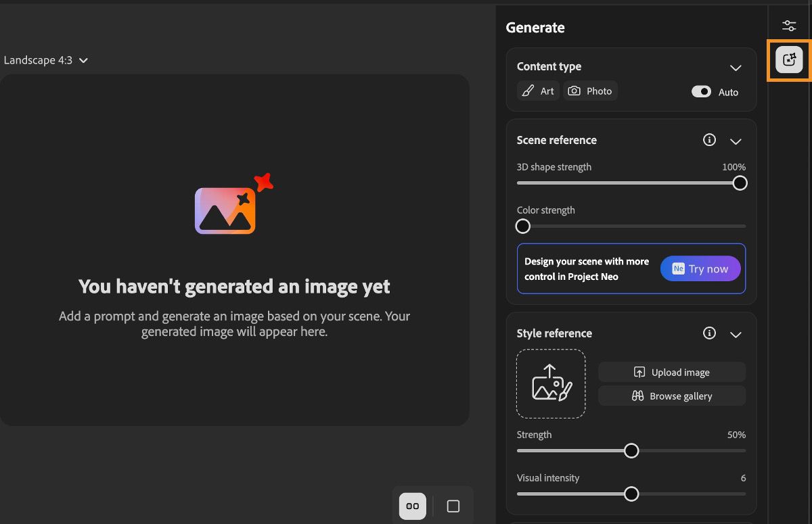812x524 pixels.
Task: Click the empty image placeholder illustration
Action: tap(233, 204)
